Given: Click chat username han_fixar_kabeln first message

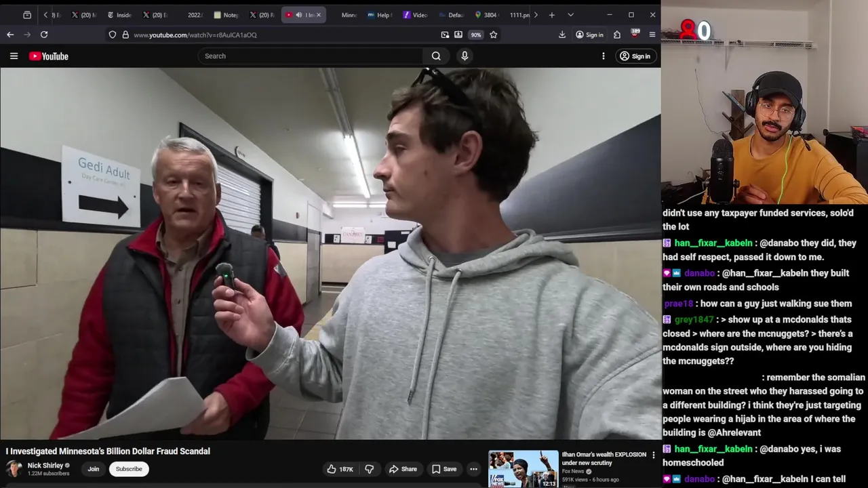Looking at the screenshot, I should (713, 243).
